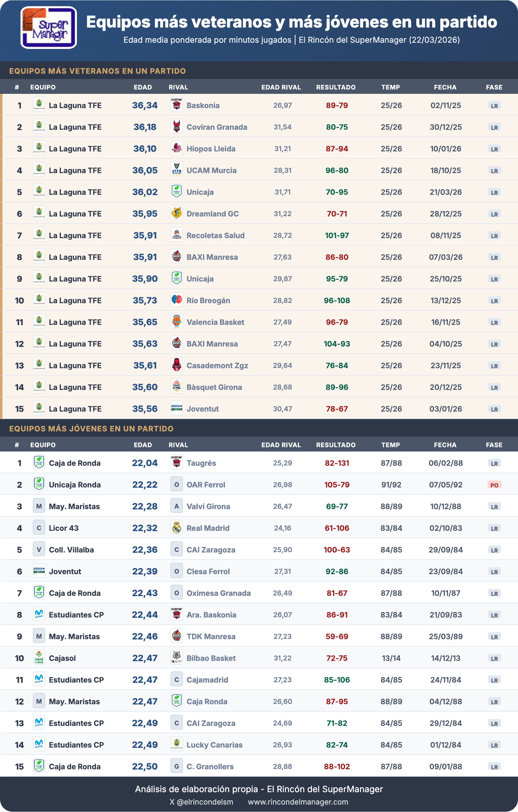Click the UCAM Murcia team logo
The image size is (518, 812).
click(x=176, y=170)
